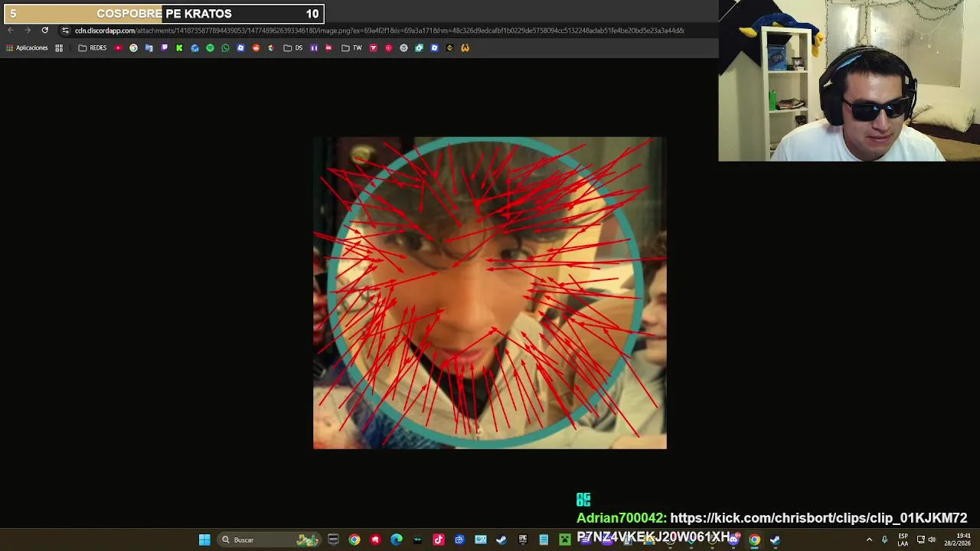Reload the page with the refresh button
This screenshot has height=551, width=980.
pyautogui.click(x=44, y=31)
